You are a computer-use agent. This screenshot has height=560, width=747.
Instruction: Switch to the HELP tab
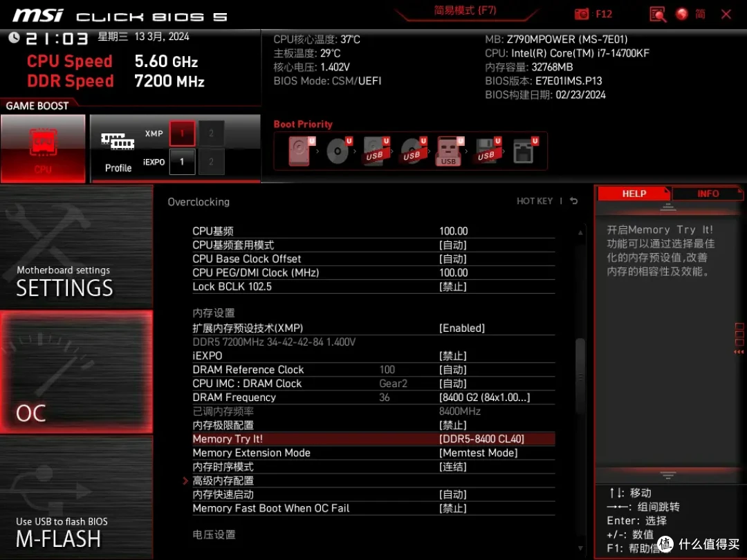[634, 194]
